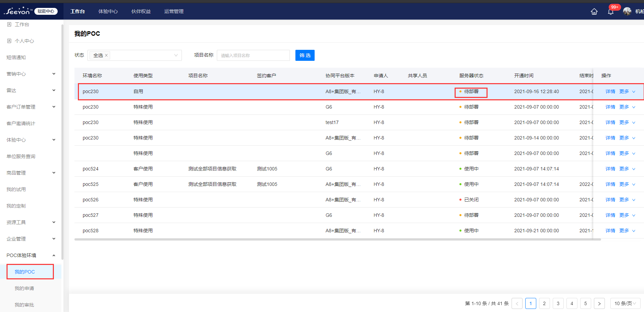The width and height of the screenshot is (644, 312).
Task: Select 我的POC in sidebar
Action: coord(25,272)
